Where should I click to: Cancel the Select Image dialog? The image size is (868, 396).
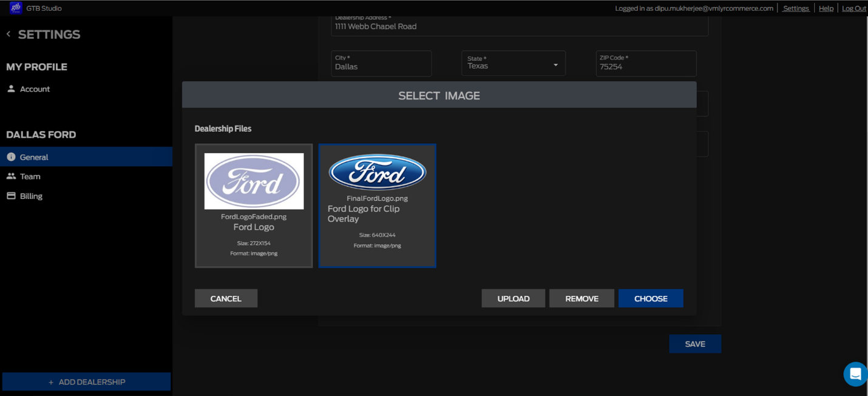(x=226, y=298)
